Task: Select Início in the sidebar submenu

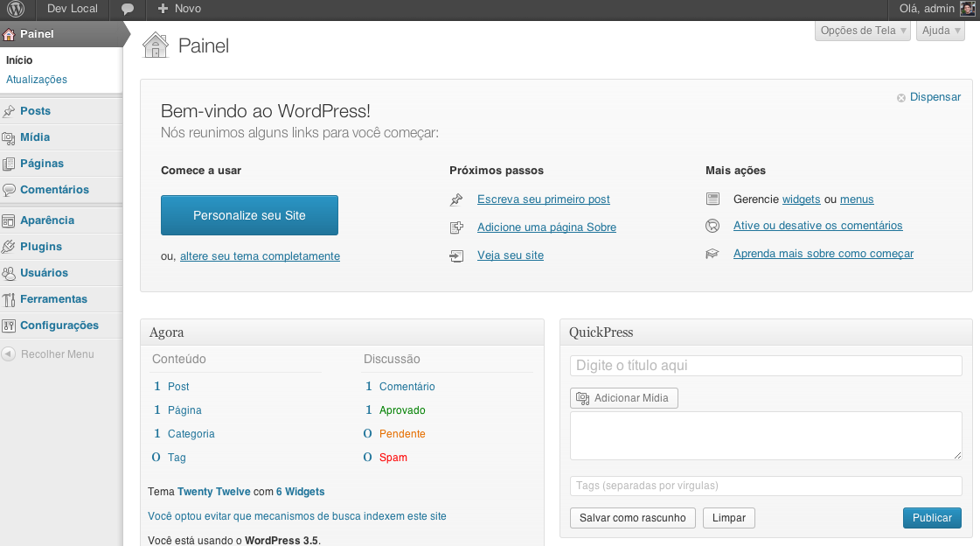Action: click(x=19, y=60)
